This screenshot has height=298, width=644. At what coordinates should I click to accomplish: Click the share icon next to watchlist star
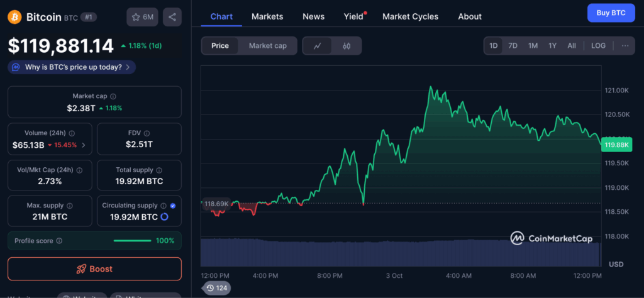coord(172,17)
